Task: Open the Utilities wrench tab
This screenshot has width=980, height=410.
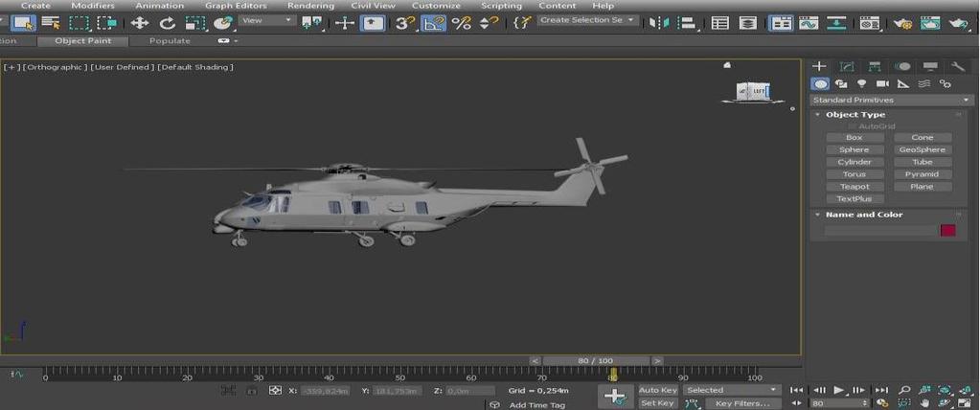Action: pyautogui.click(x=958, y=66)
